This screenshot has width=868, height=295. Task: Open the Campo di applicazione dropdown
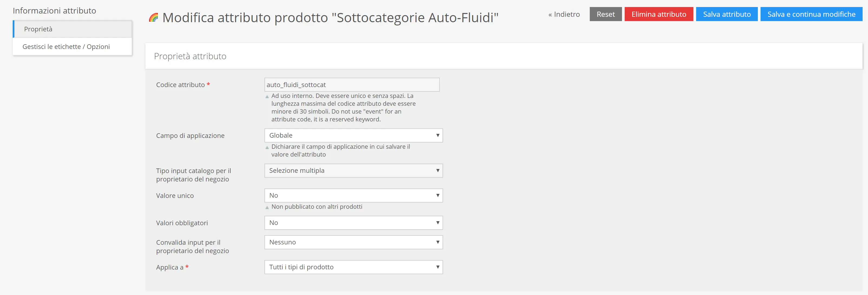[353, 135]
